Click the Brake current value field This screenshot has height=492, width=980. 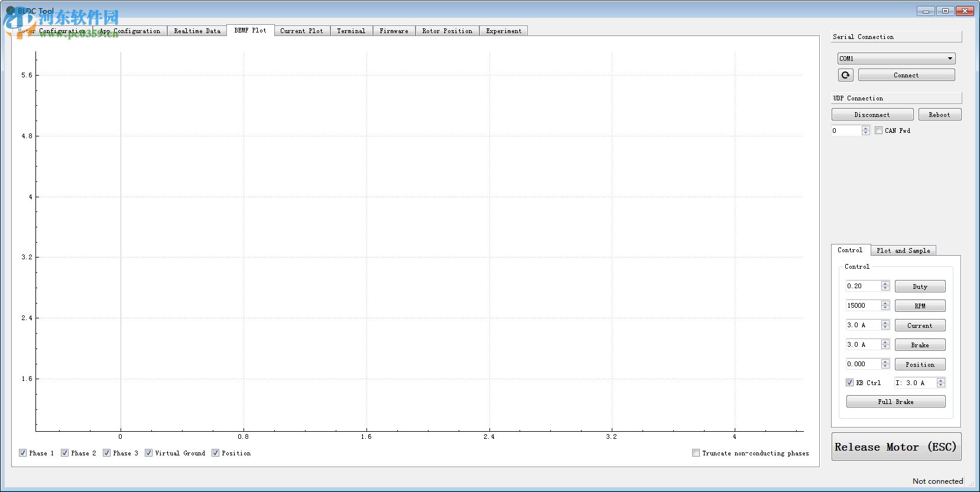(x=864, y=344)
